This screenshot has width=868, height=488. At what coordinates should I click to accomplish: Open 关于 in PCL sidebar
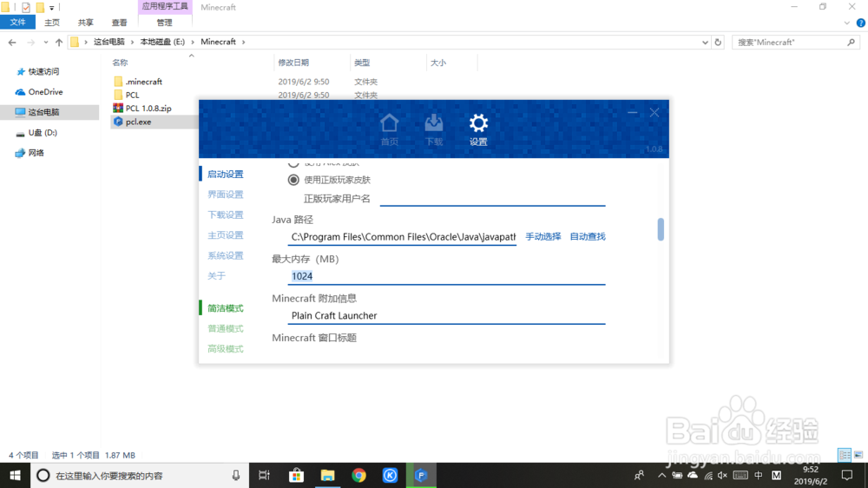point(216,276)
